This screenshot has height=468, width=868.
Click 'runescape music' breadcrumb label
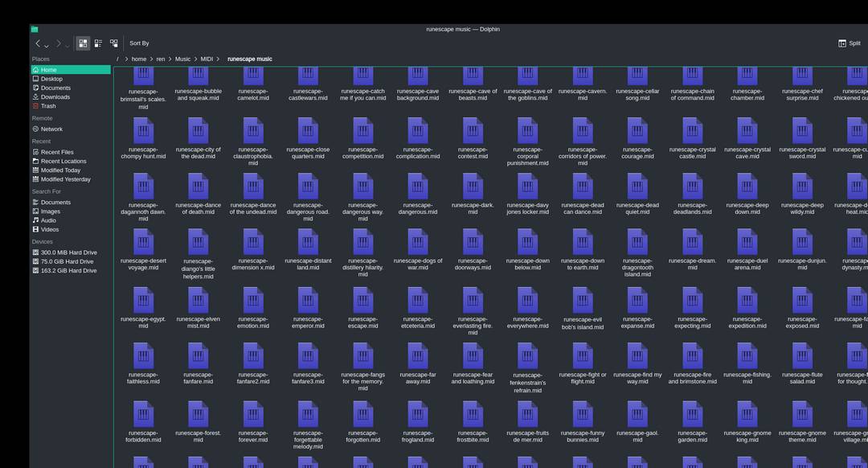click(250, 59)
